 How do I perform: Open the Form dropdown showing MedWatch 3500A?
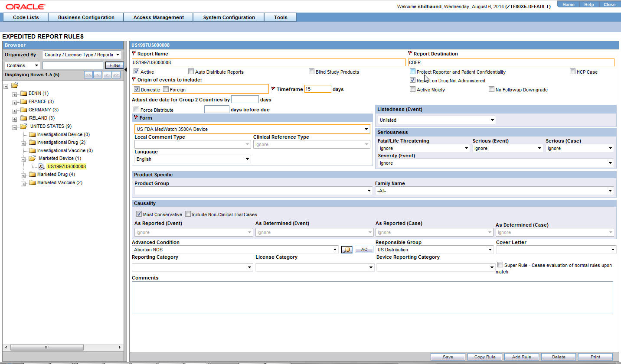coord(252,129)
